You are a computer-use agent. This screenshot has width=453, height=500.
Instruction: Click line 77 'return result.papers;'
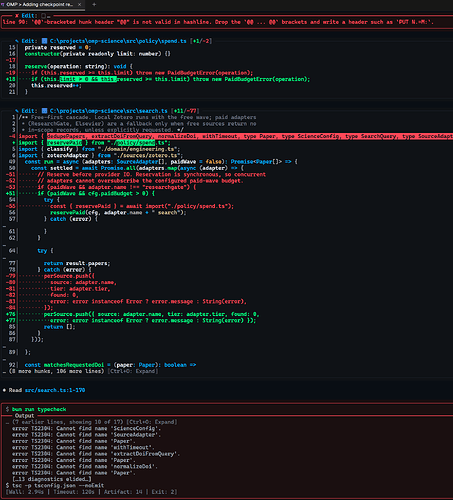77,263
